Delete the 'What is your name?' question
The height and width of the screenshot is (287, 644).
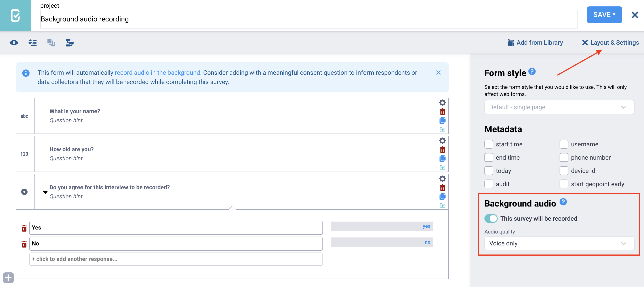click(442, 112)
